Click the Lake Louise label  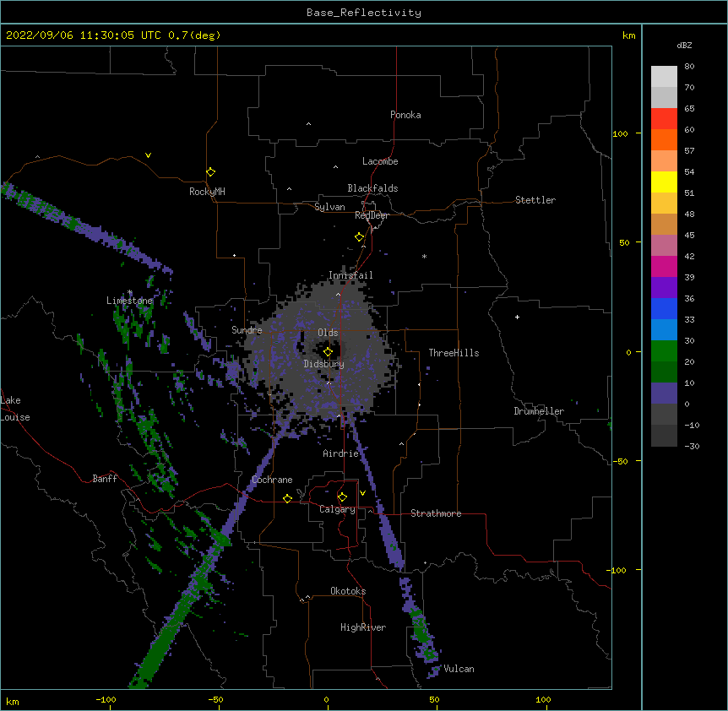15,409
